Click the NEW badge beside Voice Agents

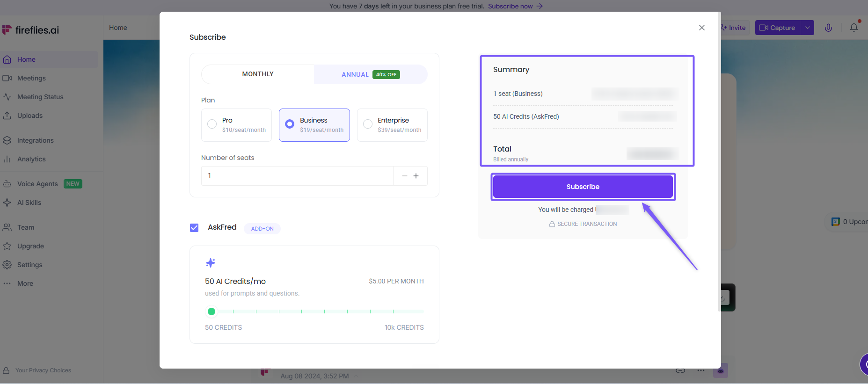click(x=73, y=184)
